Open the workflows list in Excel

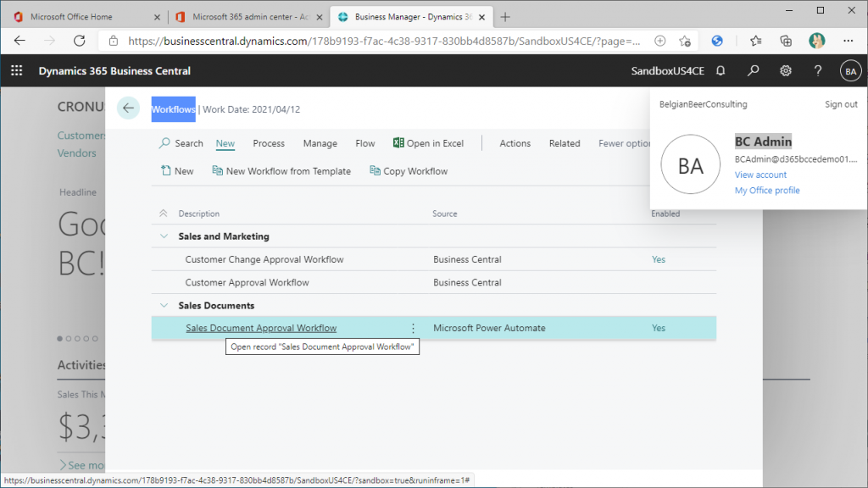click(428, 143)
